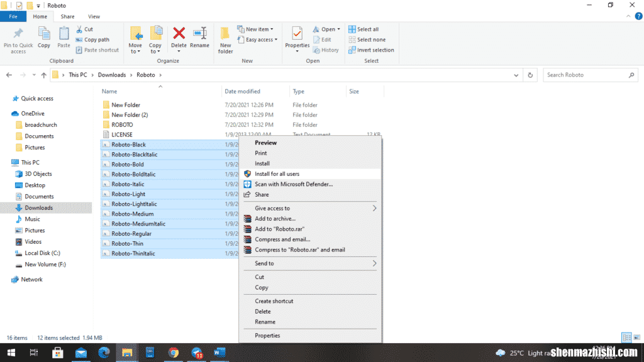Switch to details view button
Viewport: 644px width, 362px height.
(627, 337)
